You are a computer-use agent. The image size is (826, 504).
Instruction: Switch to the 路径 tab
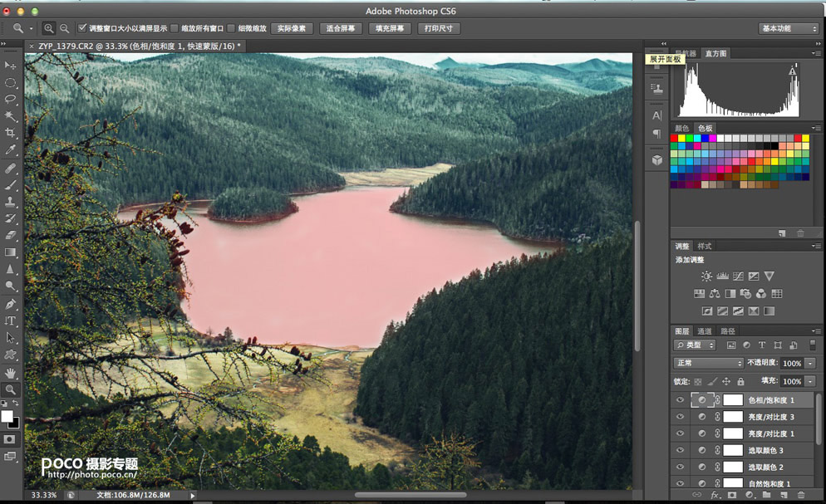[x=727, y=331]
